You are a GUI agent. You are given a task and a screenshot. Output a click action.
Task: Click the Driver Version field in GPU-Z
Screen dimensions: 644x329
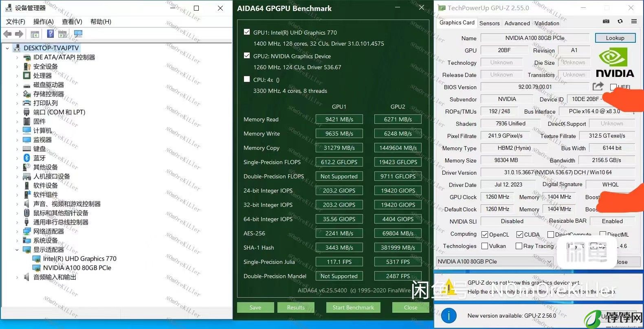pyautogui.click(x=558, y=172)
